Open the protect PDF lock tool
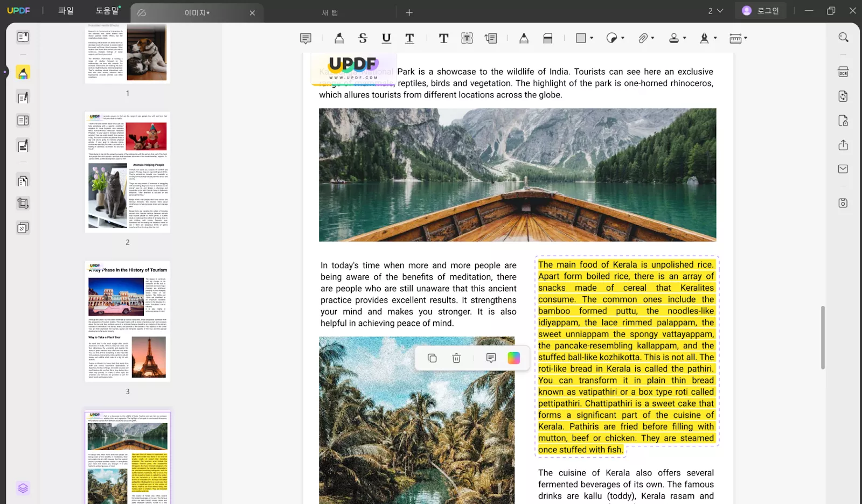Screen dimensions: 862x504 click(843, 121)
